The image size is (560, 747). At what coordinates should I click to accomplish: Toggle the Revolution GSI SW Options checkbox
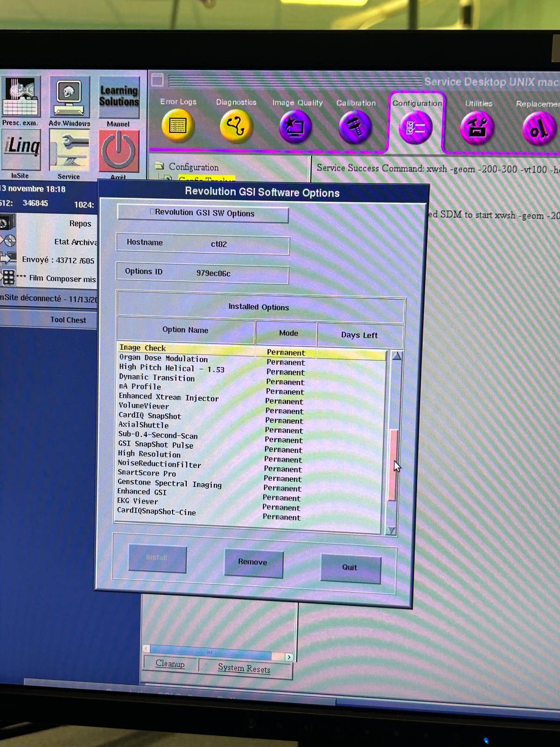(152, 212)
